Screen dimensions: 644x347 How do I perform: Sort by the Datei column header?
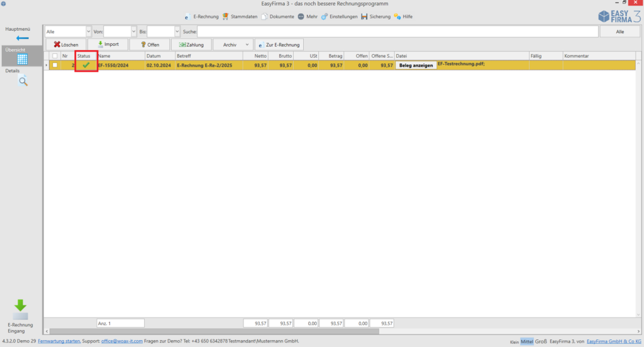click(x=462, y=56)
